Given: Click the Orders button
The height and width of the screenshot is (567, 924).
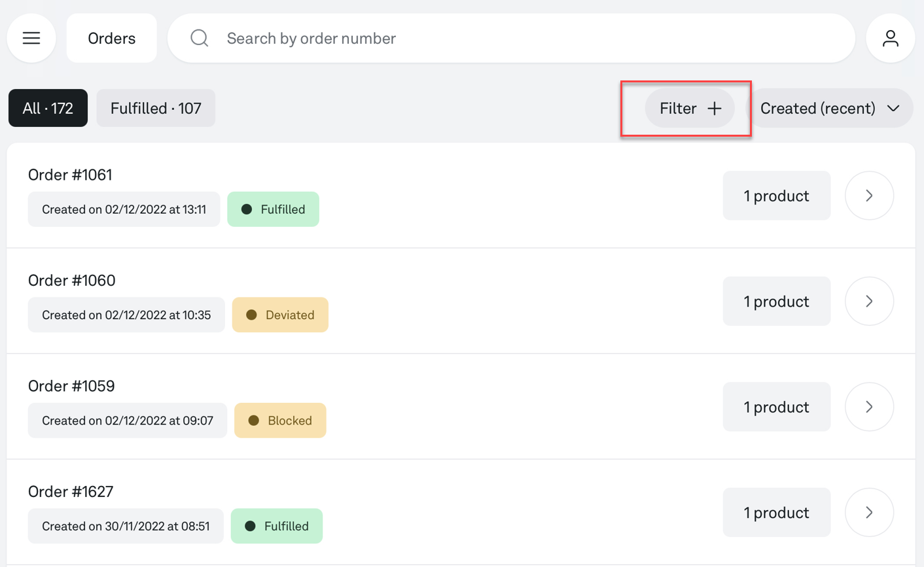Looking at the screenshot, I should point(112,39).
